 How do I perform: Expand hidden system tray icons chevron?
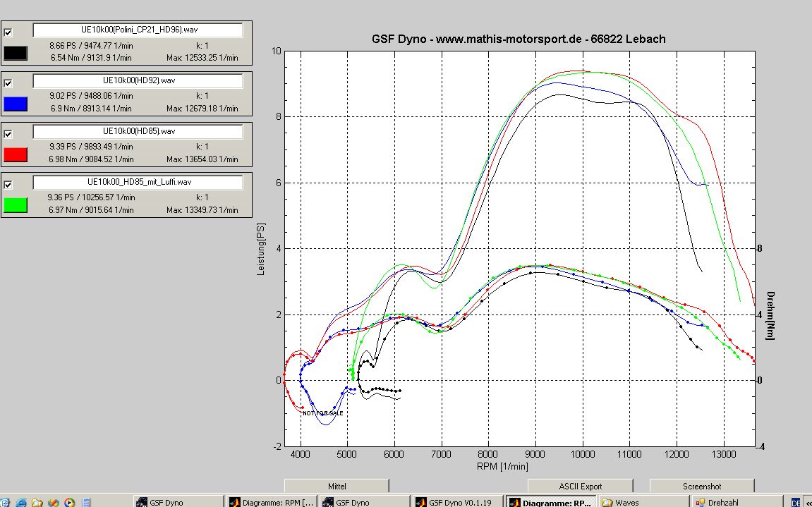click(808, 502)
